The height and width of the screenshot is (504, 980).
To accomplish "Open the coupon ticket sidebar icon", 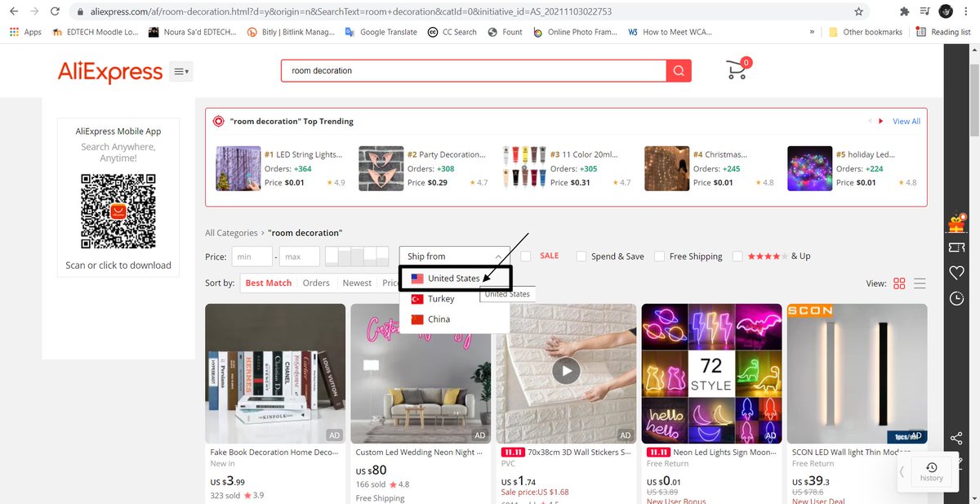I will click(956, 247).
